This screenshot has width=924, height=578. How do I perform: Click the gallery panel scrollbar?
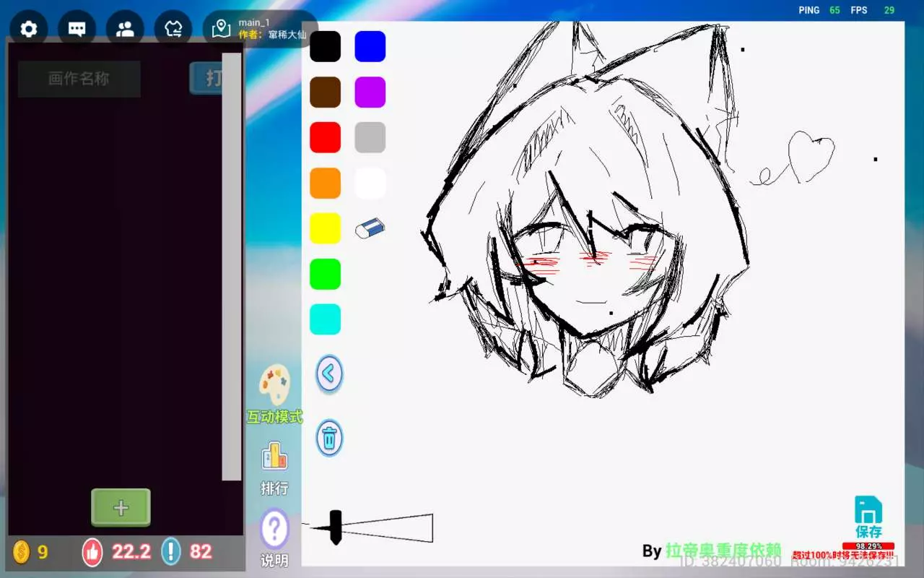[232, 266]
